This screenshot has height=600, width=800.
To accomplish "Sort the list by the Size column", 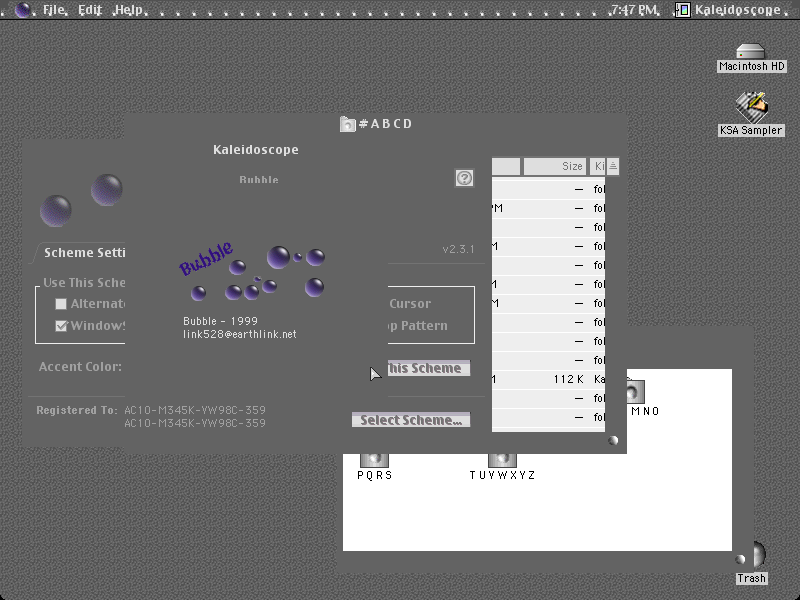I will 555,166.
